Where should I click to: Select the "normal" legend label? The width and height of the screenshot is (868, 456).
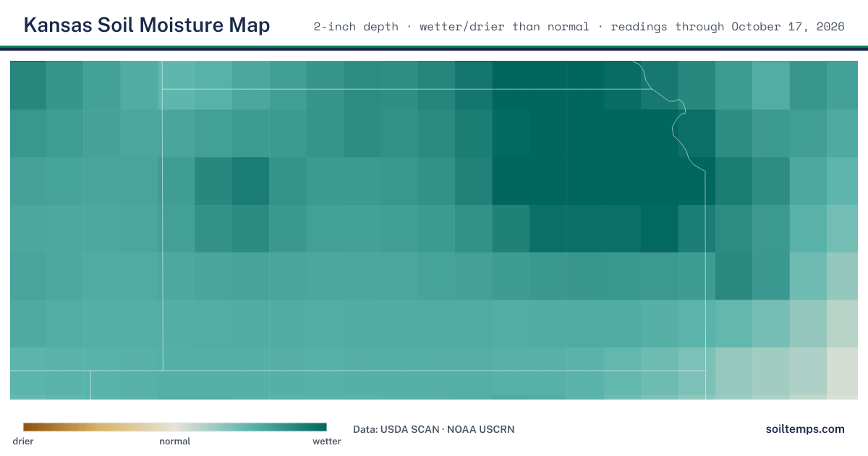(x=175, y=441)
